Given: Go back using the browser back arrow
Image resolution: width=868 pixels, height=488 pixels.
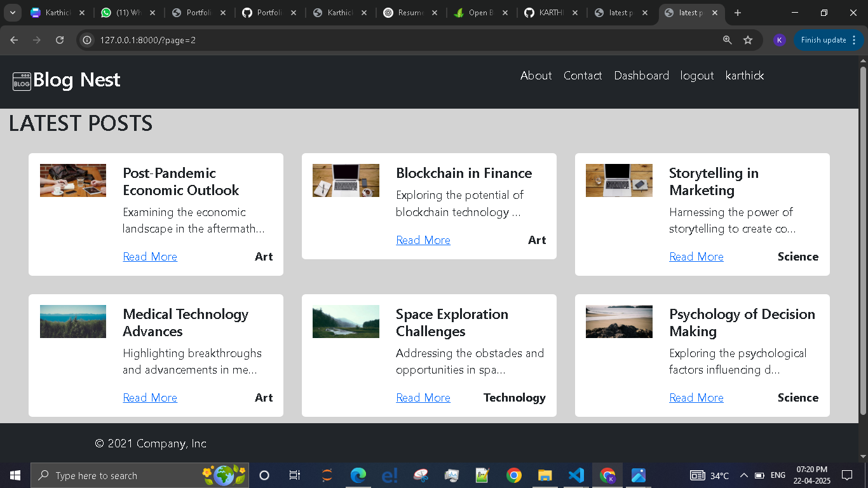Looking at the screenshot, I should (14, 40).
